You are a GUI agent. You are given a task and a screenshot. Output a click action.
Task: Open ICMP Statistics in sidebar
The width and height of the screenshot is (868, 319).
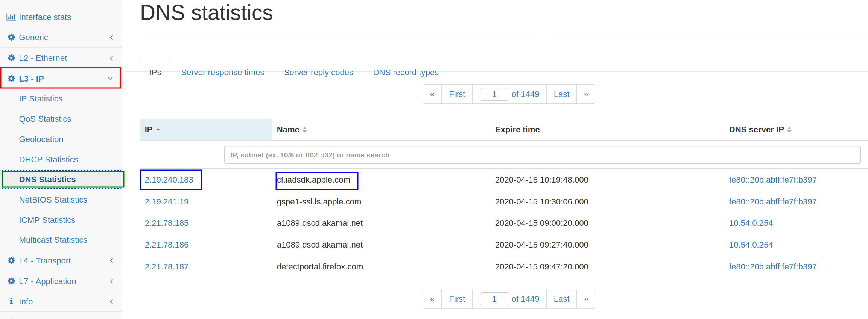click(47, 220)
